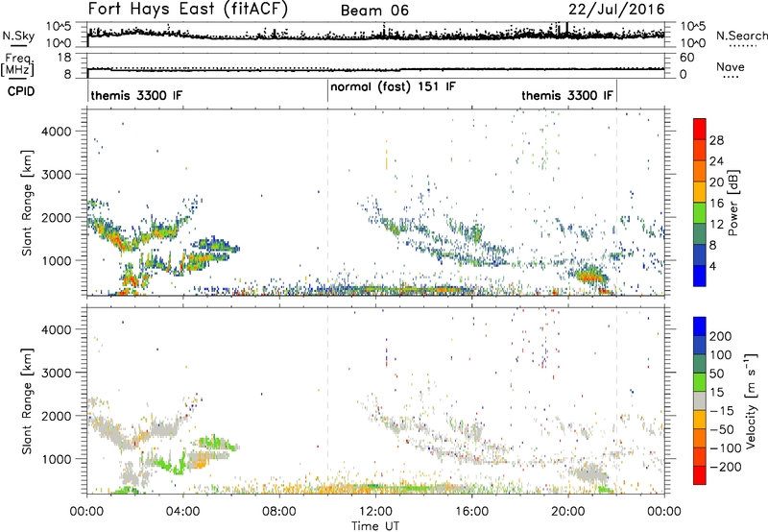
Task: Click the '16:00' time axis tick label
Action: [x=471, y=512]
